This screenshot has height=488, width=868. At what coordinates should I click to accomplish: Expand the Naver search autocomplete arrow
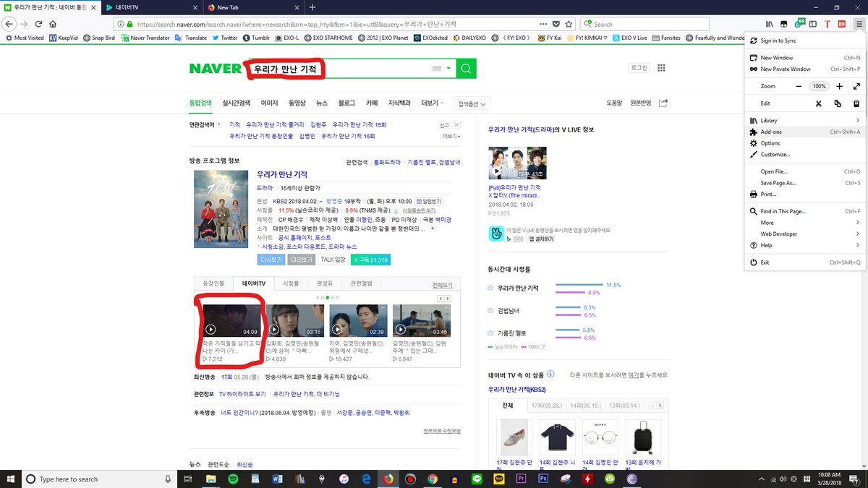click(449, 69)
